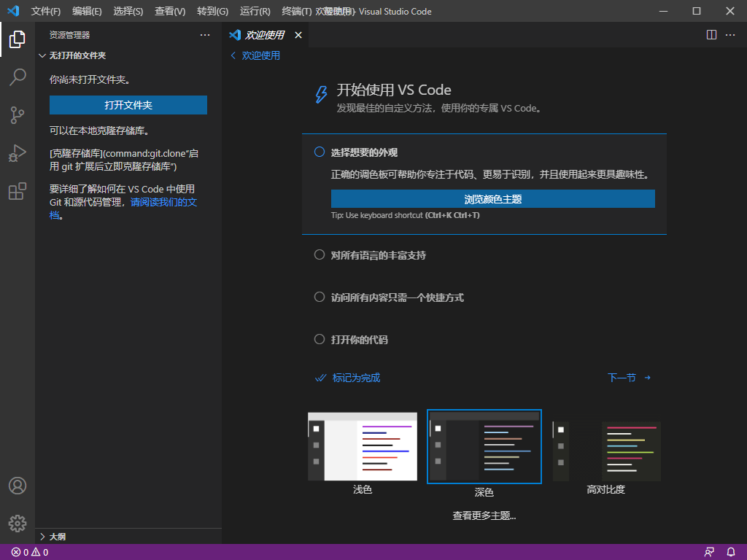This screenshot has height=560, width=747.
Task: Choose the 浅色 light theme thumbnail
Action: 363,446
